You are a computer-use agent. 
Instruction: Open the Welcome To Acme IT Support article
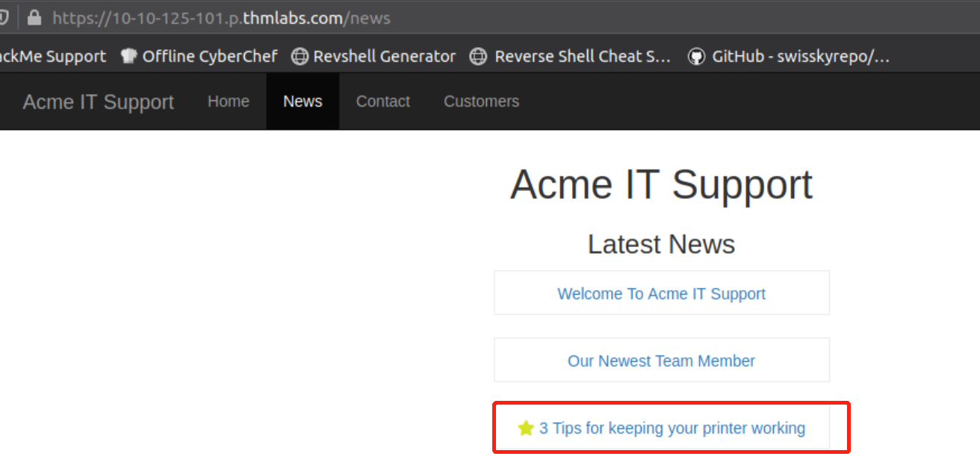(x=661, y=293)
